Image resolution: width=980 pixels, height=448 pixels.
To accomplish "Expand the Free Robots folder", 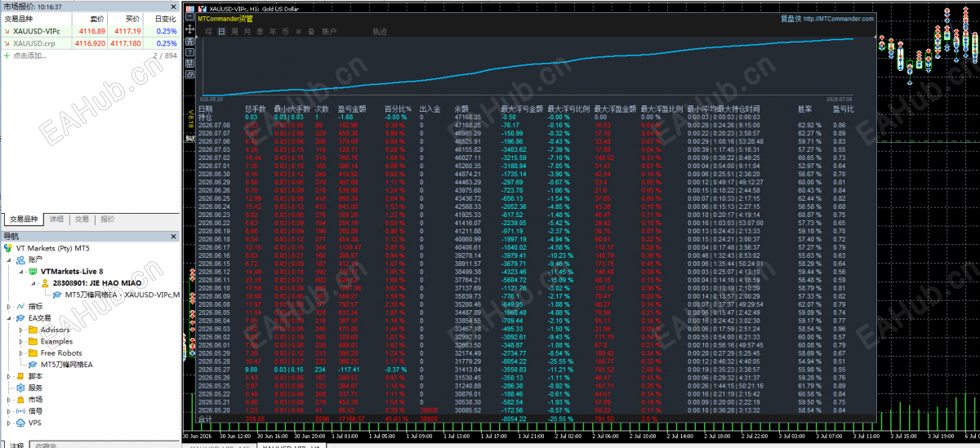I will coord(20,353).
